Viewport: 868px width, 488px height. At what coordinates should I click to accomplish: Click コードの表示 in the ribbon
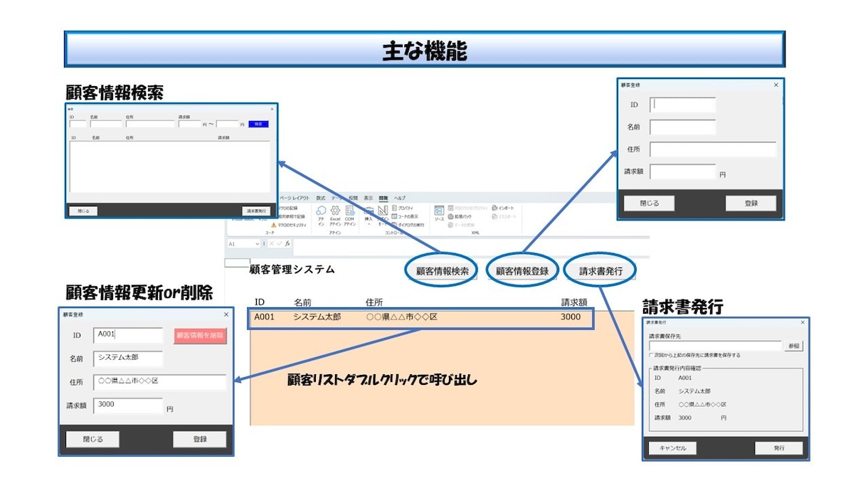pyautogui.click(x=405, y=216)
